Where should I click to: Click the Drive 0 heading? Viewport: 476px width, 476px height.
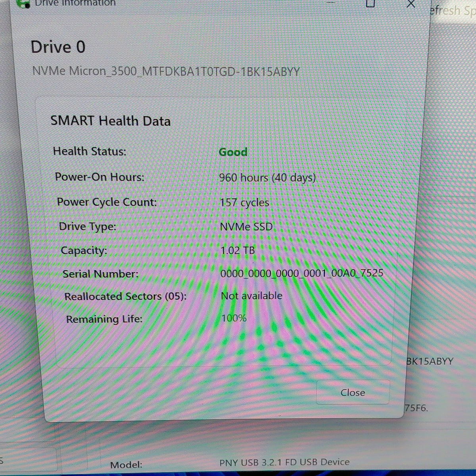pyautogui.click(x=58, y=47)
